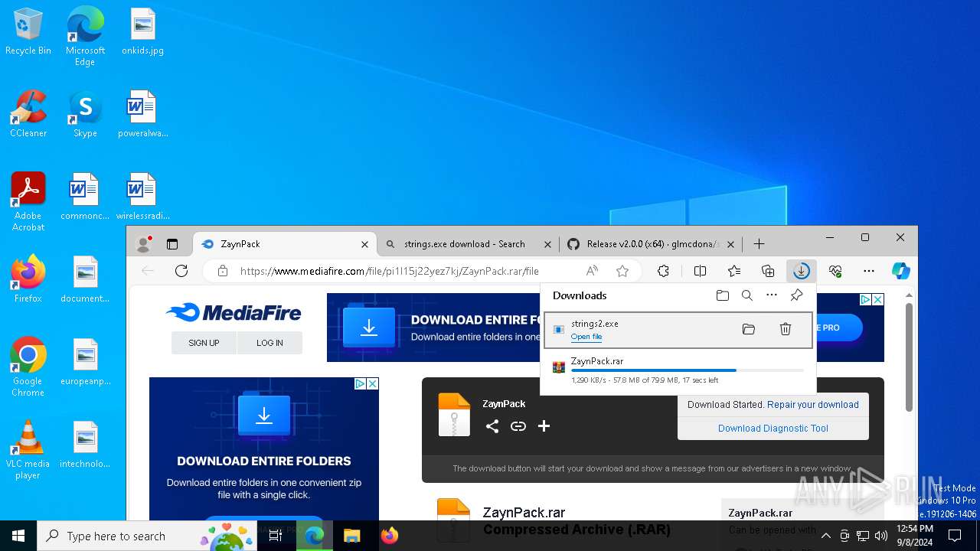Share the ZaynPack file on MediaFire
The width and height of the screenshot is (980, 551).
tap(492, 426)
